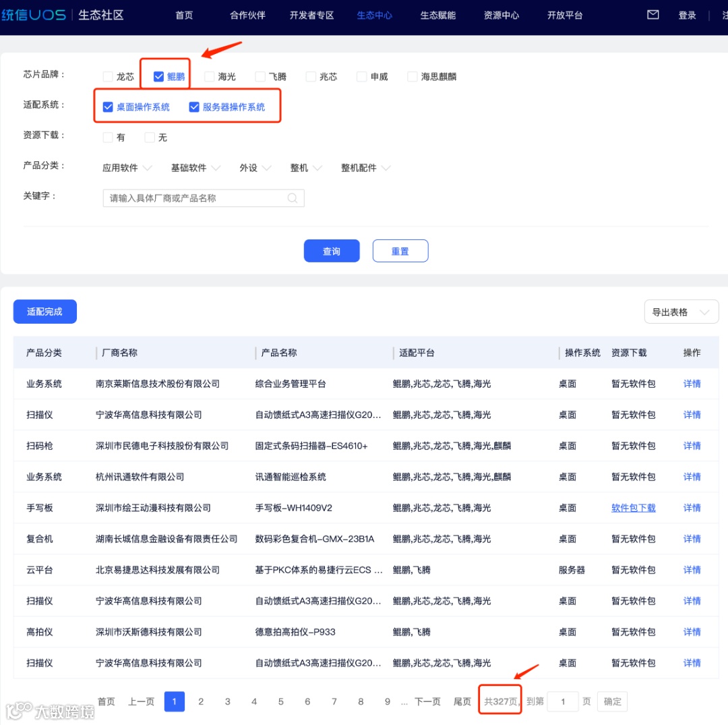Check the 申威 chip brand checkbox
The image size is (728, 725).
362,77
